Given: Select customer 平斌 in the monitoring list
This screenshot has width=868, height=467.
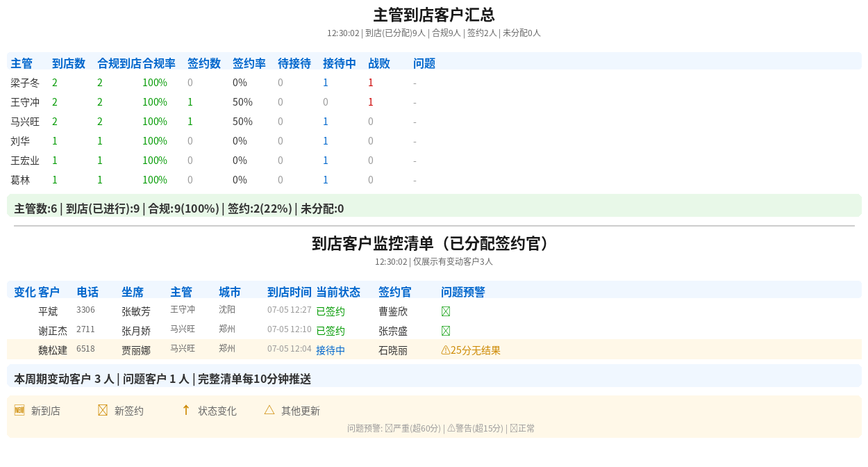Looking at the screenshot, I should point(48,311).
